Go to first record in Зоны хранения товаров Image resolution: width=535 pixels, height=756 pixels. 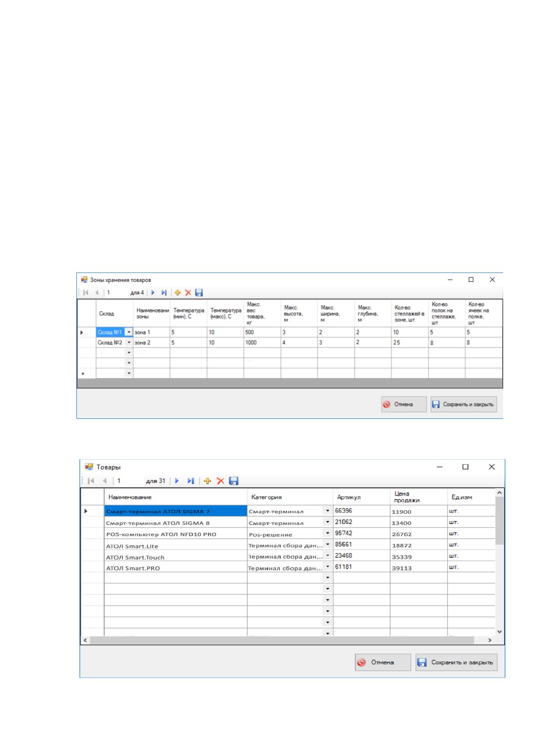pos(86,293)
